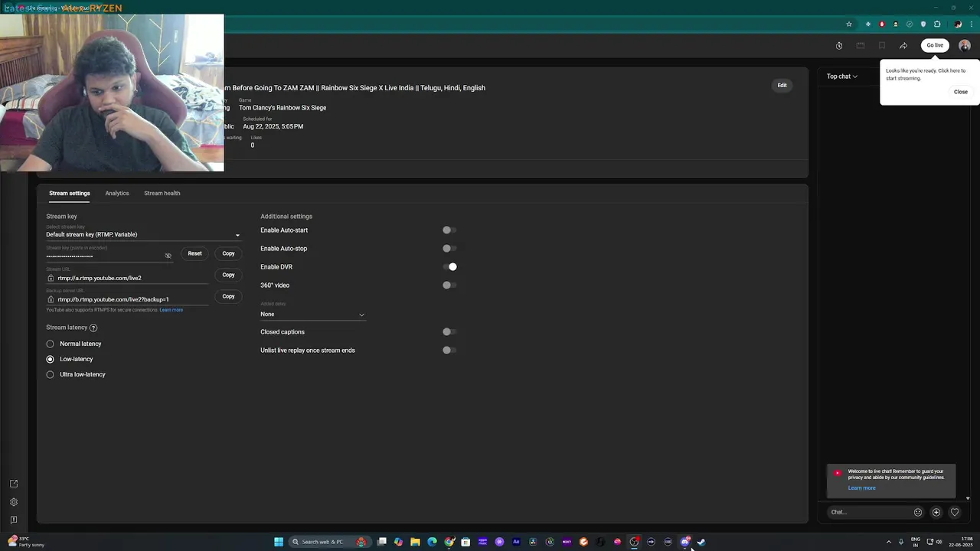Open File Explorer from the taskbar
Viewport: 980px width, 551px height.
coord(415,542)
